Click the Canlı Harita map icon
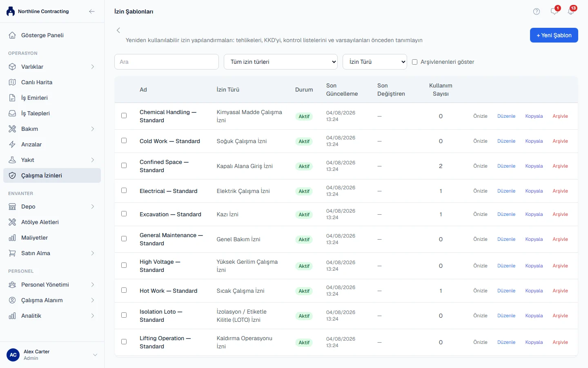The width and height of the screenshot is (588, 368). point(12,82)
